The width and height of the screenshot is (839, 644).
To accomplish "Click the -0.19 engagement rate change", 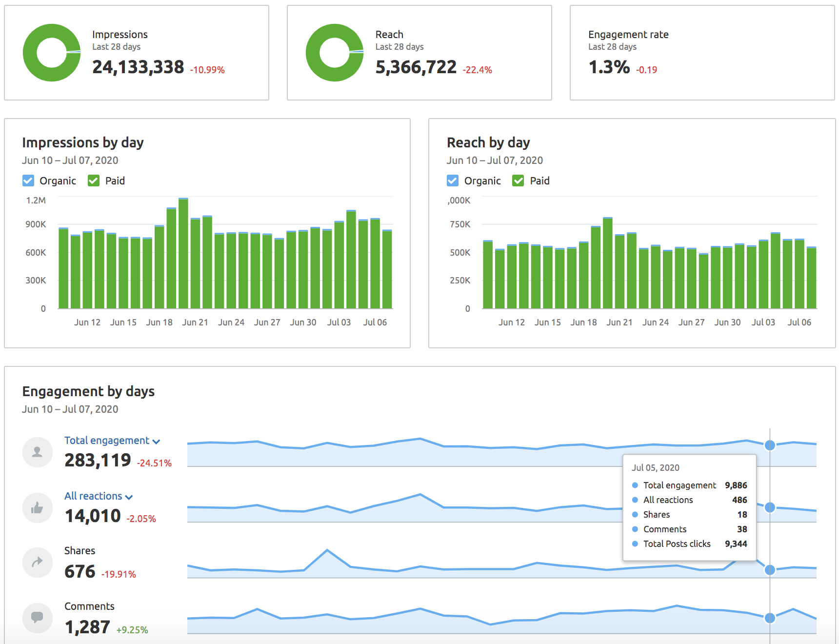I will click(x=647, y=70).
